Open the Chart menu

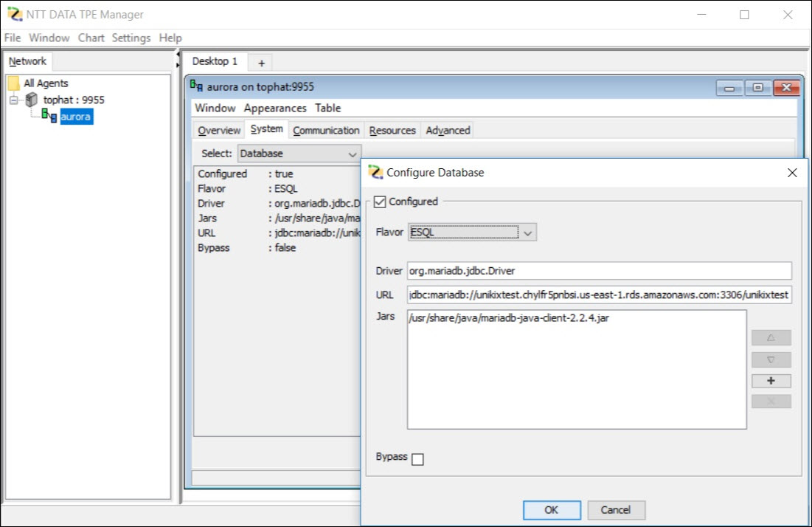[x=91, y=38]
